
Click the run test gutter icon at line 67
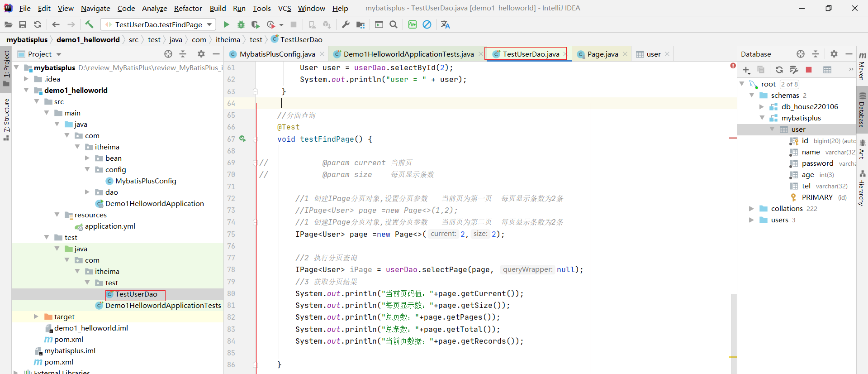pos(242,139)
